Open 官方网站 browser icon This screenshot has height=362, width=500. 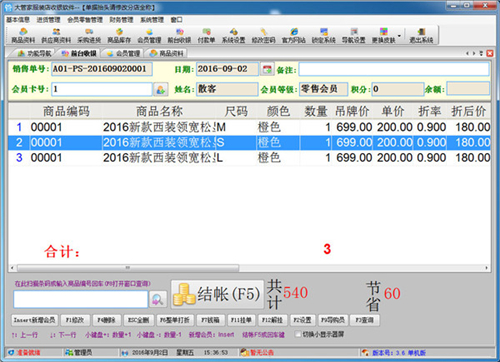[x=294, y=36]
